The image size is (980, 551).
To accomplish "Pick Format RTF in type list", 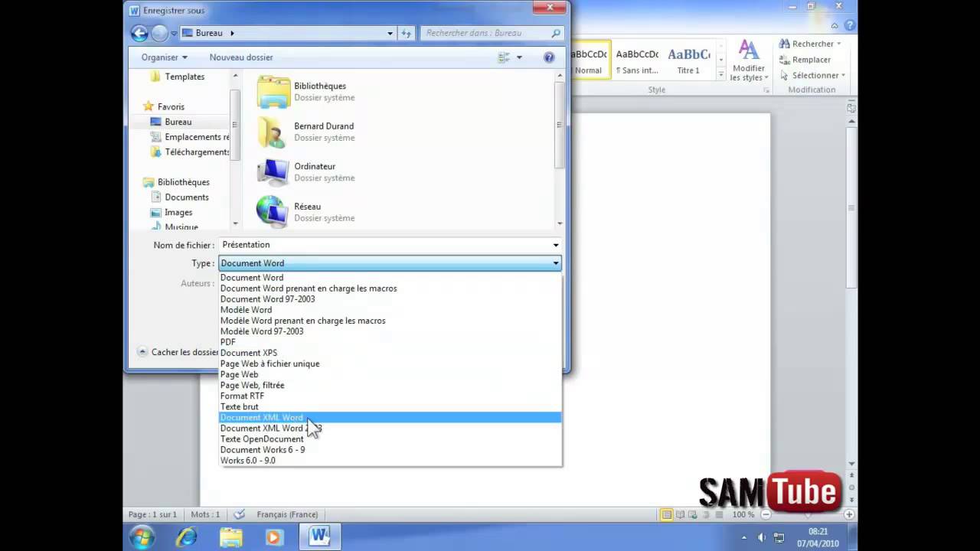I will pyautogui.click(x=390, y=396).
